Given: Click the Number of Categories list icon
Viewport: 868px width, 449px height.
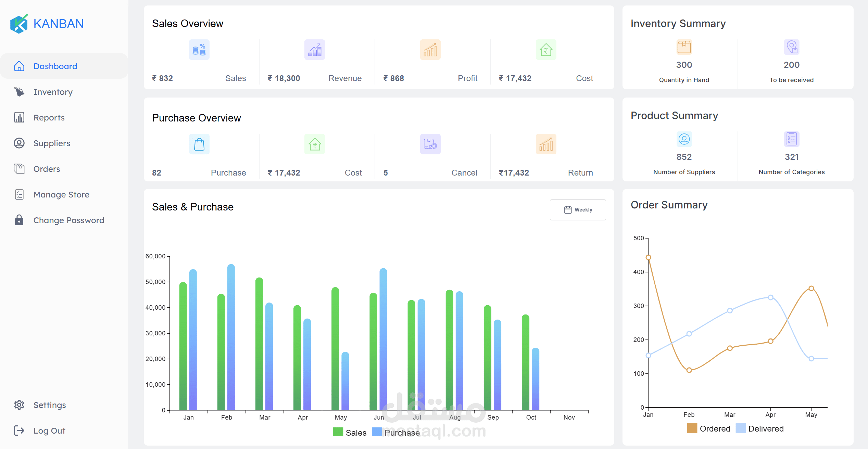Looking at the screenshot, I should [x=792, y=139].
